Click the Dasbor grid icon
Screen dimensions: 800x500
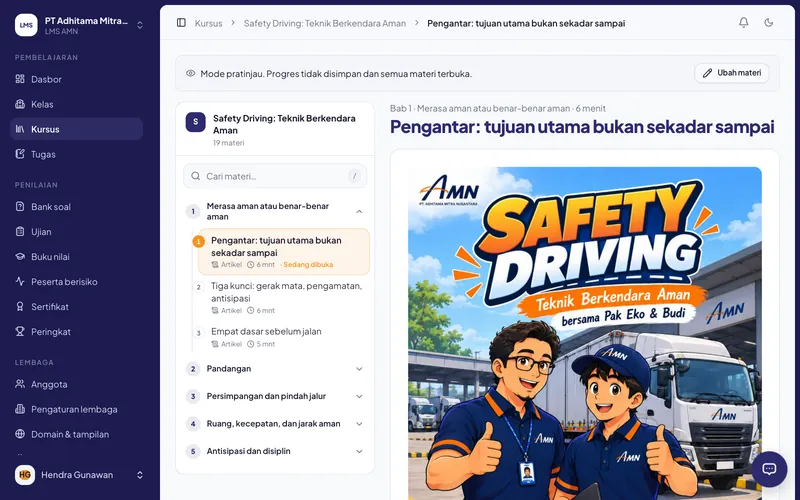click(x=20, y=79)
